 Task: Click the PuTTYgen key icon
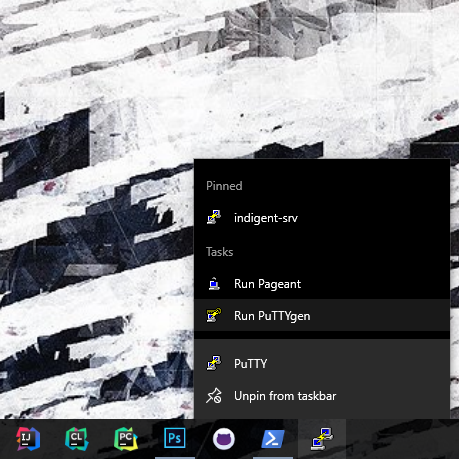[214, 315]
